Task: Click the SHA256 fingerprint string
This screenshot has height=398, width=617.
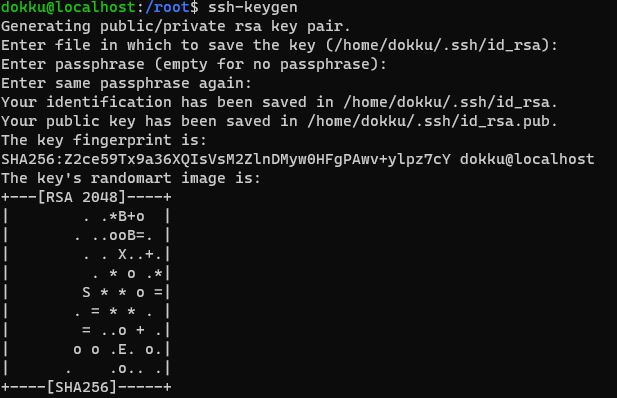Action: click(x=226, y=159)
